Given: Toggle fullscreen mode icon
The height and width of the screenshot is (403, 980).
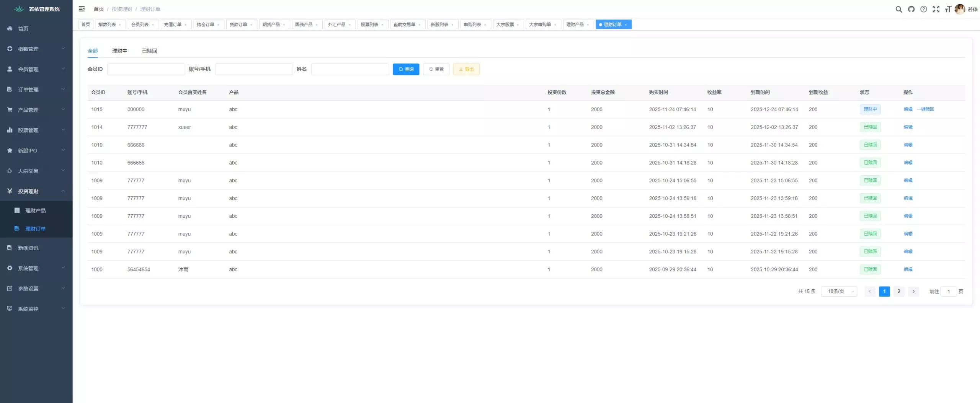Looking at the screenshot, I should coord(936,9).
